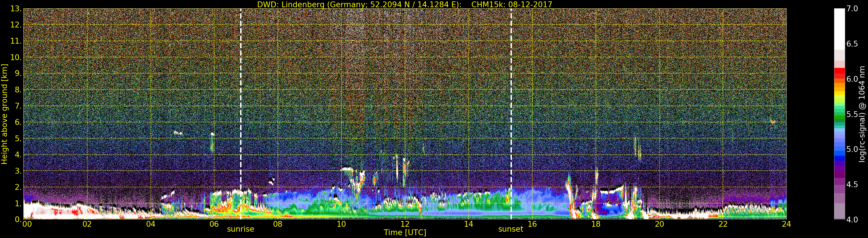Click the x-axis time tick '10'

(341, 224)
